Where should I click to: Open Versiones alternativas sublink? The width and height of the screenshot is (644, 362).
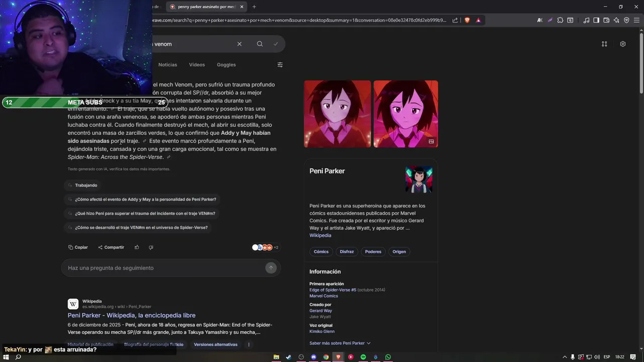coord(215,344)
